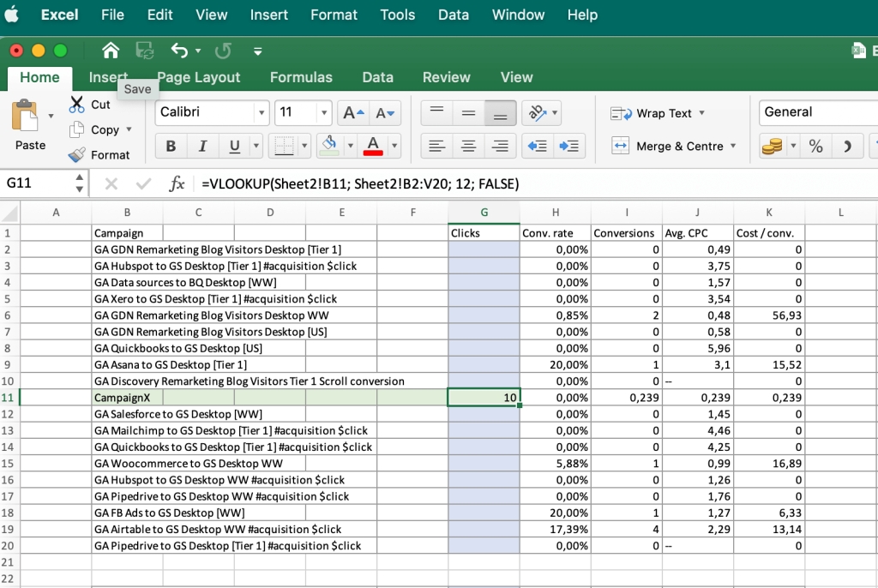This screenshot has height=588, width=878.
Task: Toggle Centre text alignment
Action: 469,147
